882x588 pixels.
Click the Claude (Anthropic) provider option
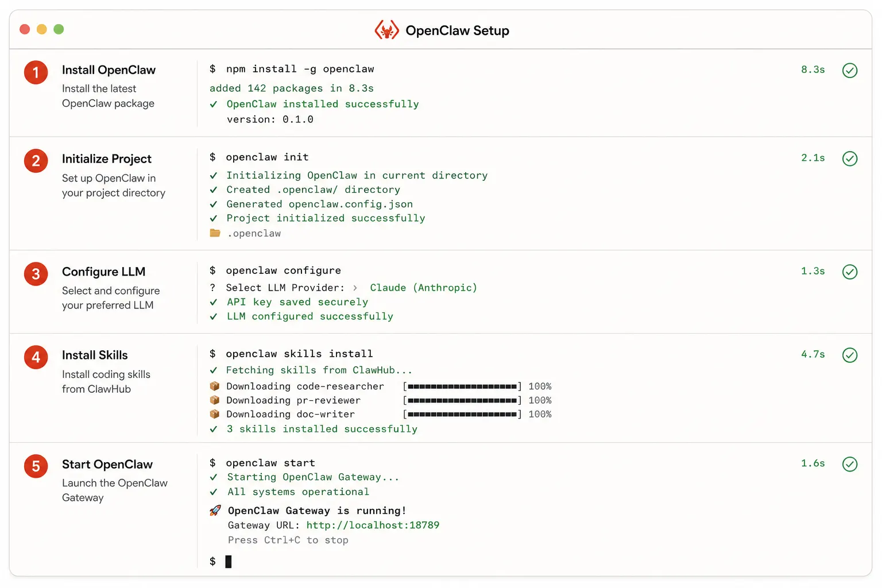pos(423,288)
